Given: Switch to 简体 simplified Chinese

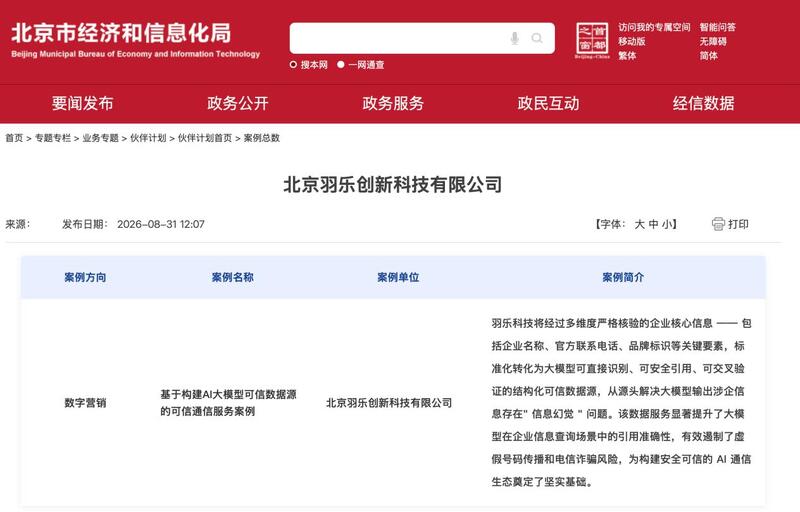Looking at the screenshot, I should [708, 56].
